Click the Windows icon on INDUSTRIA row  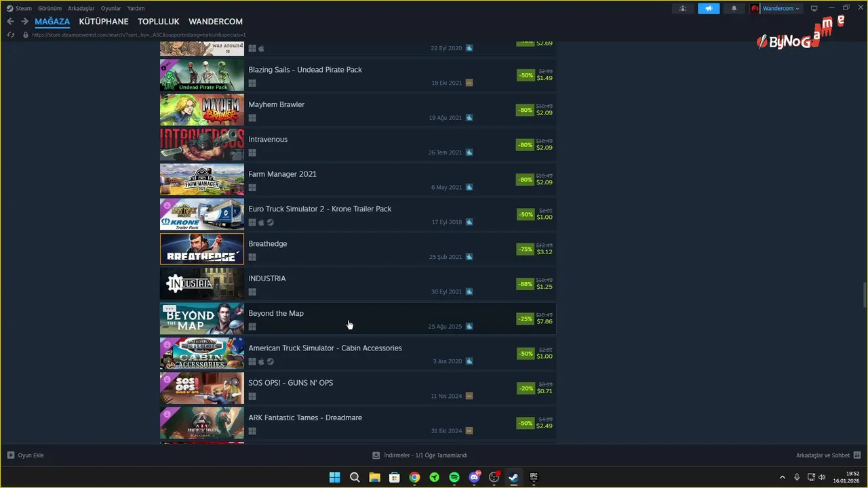coord(252,292)
